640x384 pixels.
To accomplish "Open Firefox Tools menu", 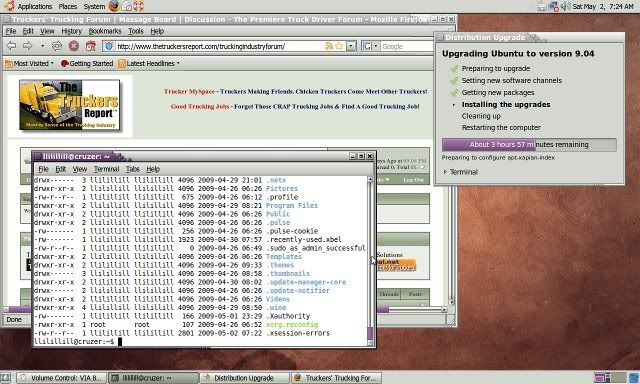I will 136,31.
